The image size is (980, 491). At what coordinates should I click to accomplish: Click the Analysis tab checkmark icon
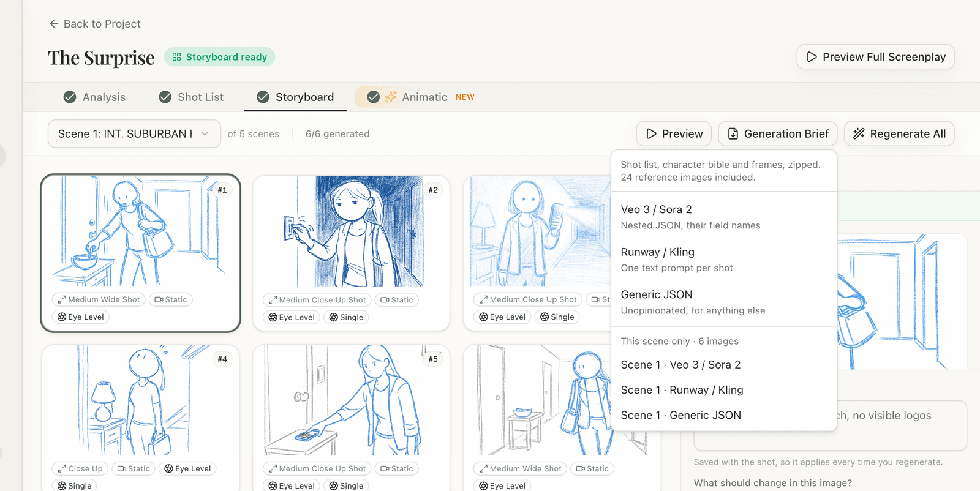(70, 97)
